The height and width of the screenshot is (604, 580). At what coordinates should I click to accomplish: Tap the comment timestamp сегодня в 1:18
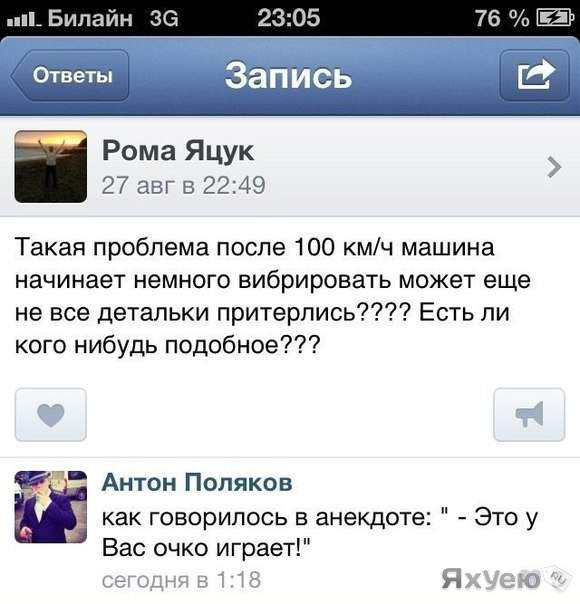(181, 580)
